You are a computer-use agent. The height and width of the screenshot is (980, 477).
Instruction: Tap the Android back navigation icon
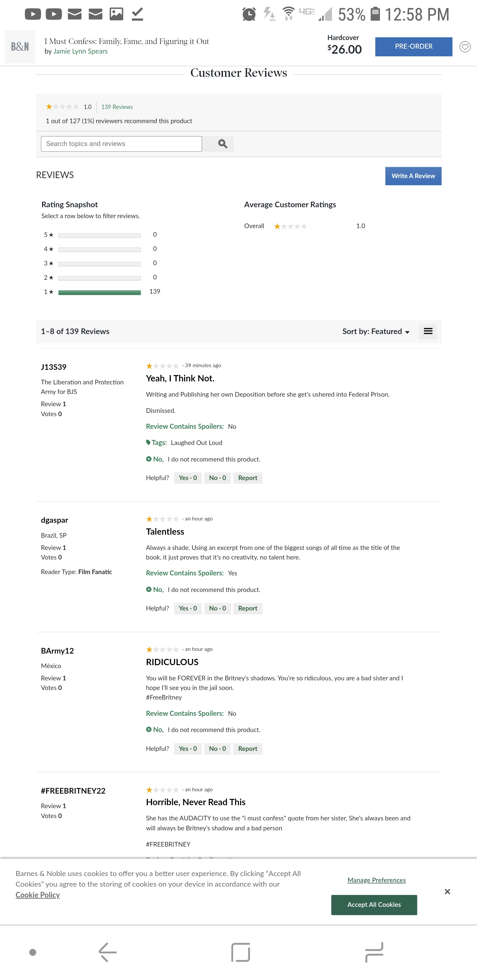pyautogui.click(x=107, y=952)
